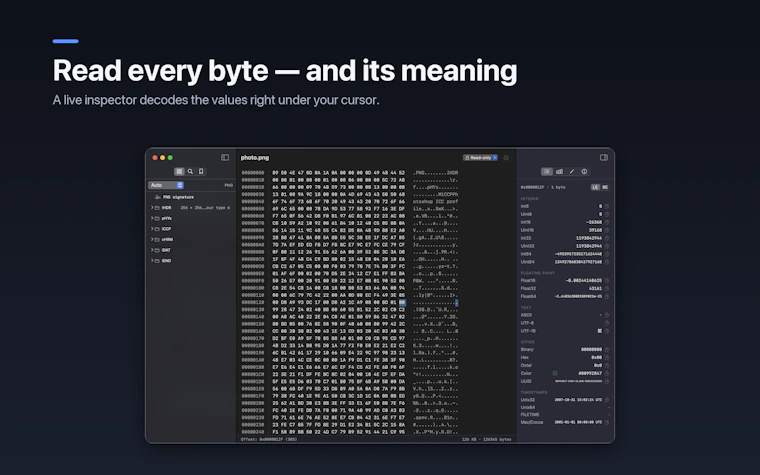Image resolution: width=760 pixels, height=475 pixels.
Task: Copy the Float64 value
Action: (607, 297)
